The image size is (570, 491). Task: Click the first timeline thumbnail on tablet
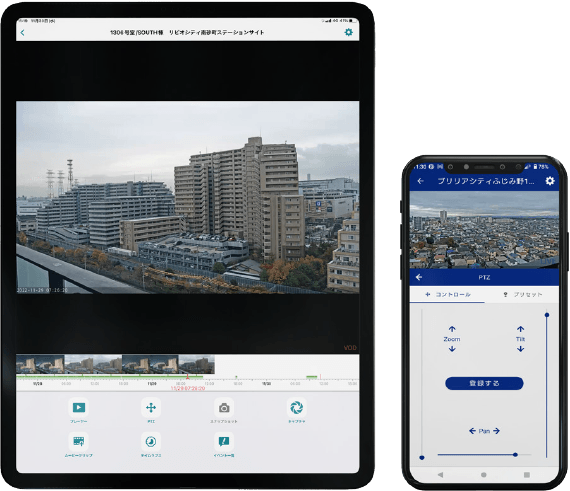pos(26,365)
